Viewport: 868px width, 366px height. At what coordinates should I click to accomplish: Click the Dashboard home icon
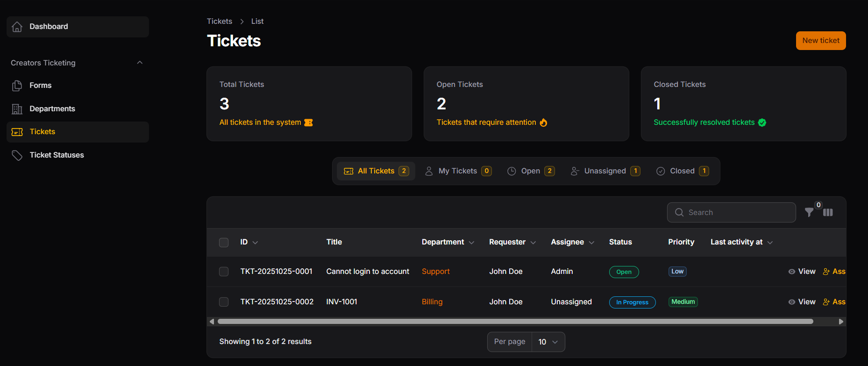point(17,27)
